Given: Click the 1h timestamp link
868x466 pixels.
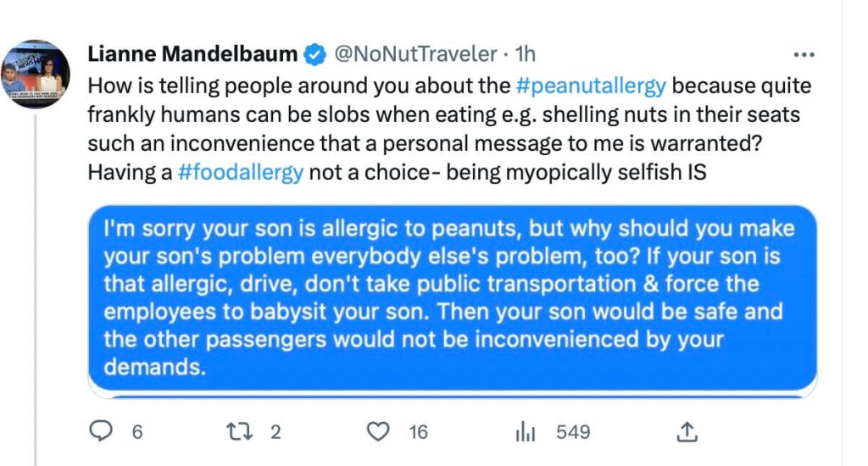Looking at the screenshot, I should pyautogui.click(x=526, y=55).
